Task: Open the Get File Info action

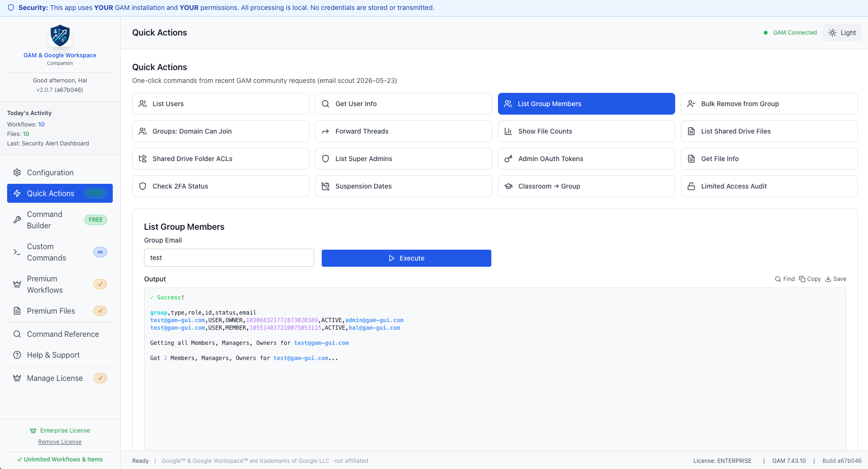Action: coord(769,159)
